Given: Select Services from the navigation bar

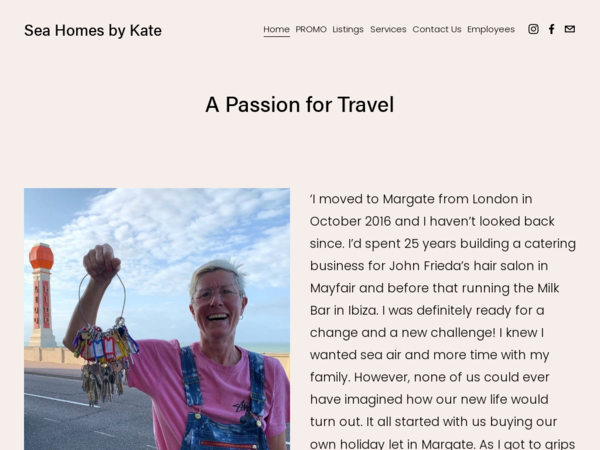Looking at the screenshot, I should point(388,29).
